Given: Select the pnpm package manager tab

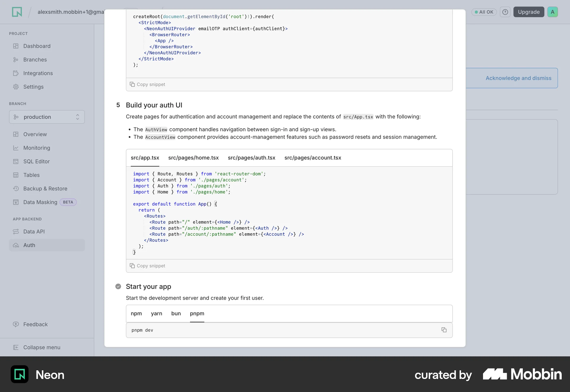Looking at the screenshot, I should (197, 314).
